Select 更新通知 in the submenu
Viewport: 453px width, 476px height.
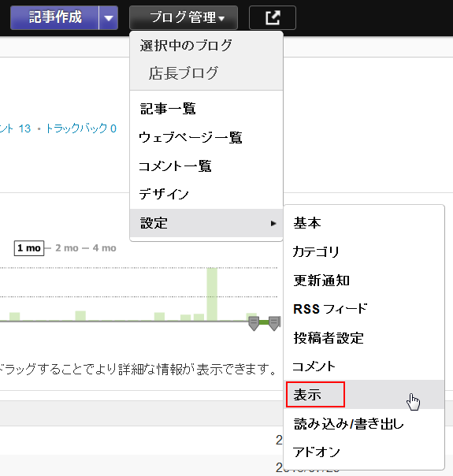pos(364,281)
